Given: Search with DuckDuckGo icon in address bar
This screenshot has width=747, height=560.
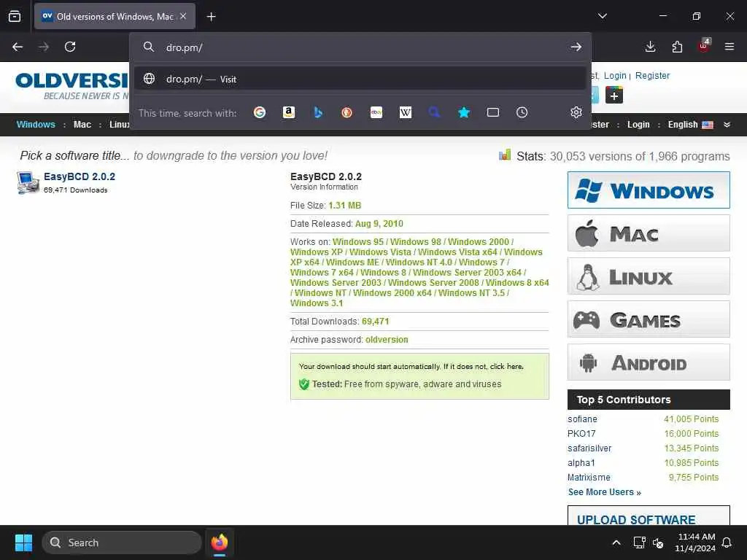Looking at the screenshot, I should click(347, 112).
